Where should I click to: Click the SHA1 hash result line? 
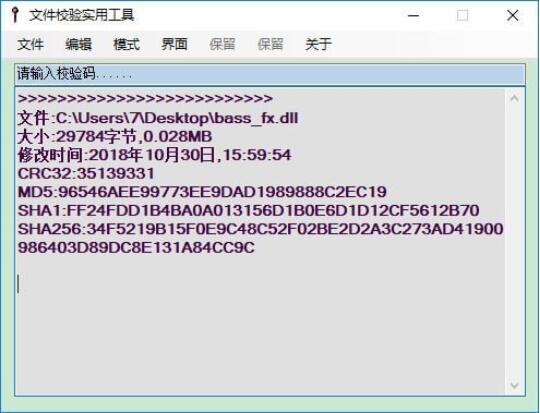248,210
